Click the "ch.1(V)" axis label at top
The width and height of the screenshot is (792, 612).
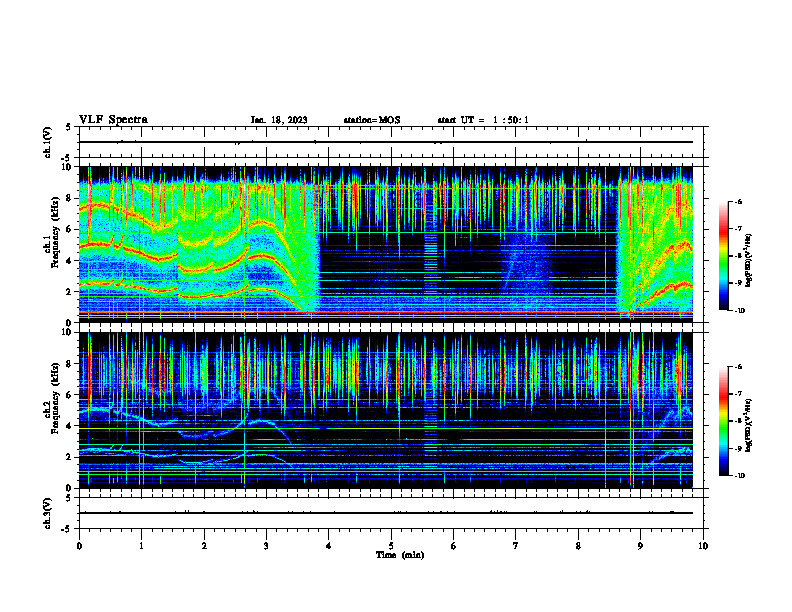click(x=48, y=142)
